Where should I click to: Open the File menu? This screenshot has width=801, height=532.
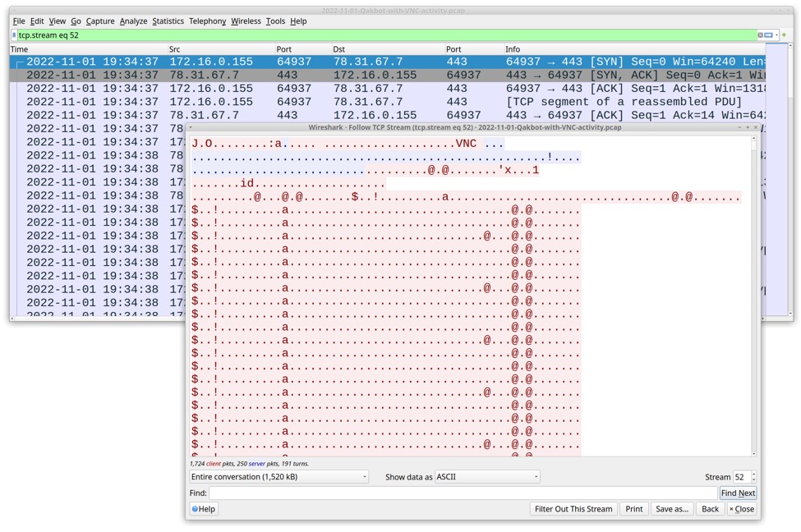[19, 21]
